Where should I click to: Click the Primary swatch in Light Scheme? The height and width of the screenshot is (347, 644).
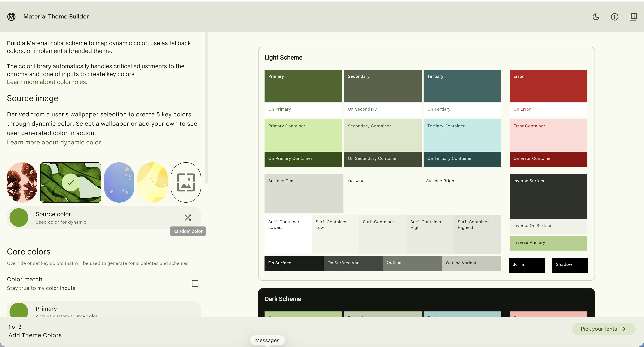[303, 86]
